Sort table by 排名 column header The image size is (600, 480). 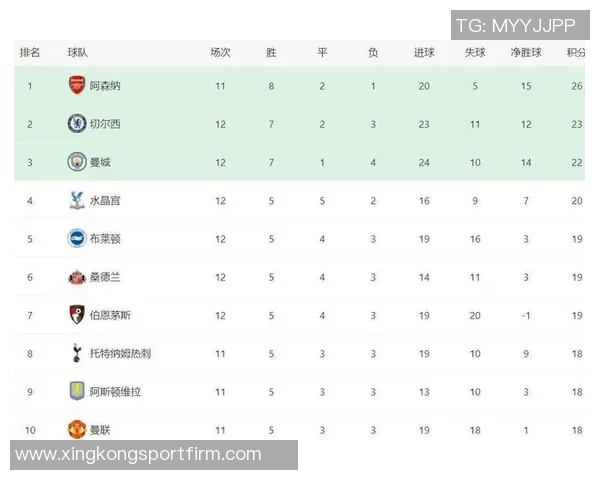[30, 53]
